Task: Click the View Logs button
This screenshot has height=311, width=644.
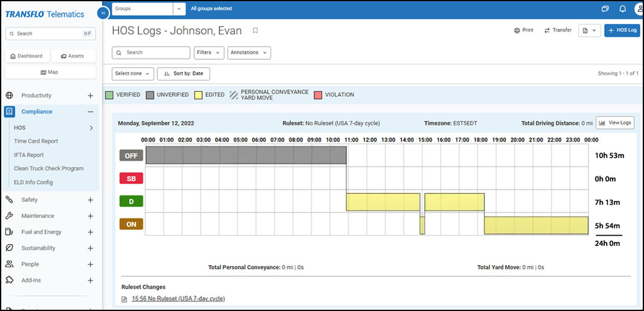Action: (x=615, y=123)
